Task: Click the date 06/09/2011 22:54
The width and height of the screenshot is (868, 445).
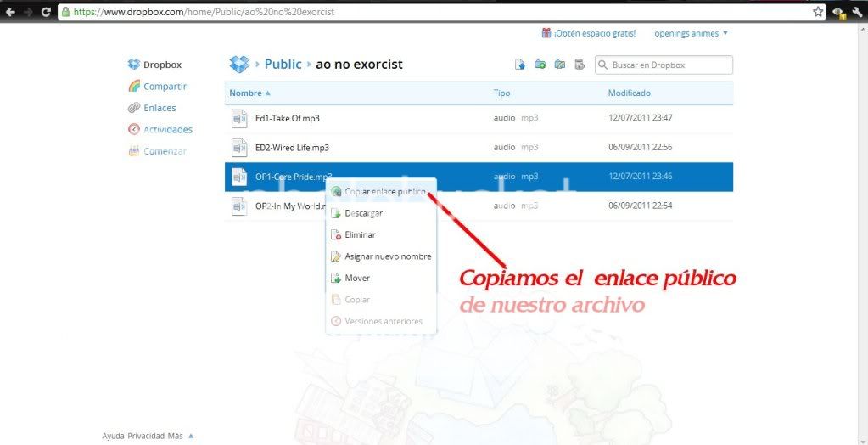Action: point(641,206)
